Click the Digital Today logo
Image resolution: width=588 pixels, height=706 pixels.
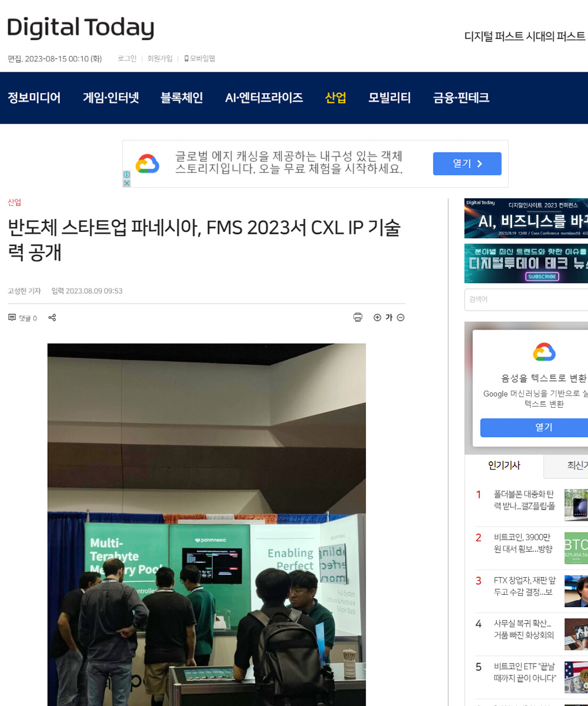[x=81, y=28]
